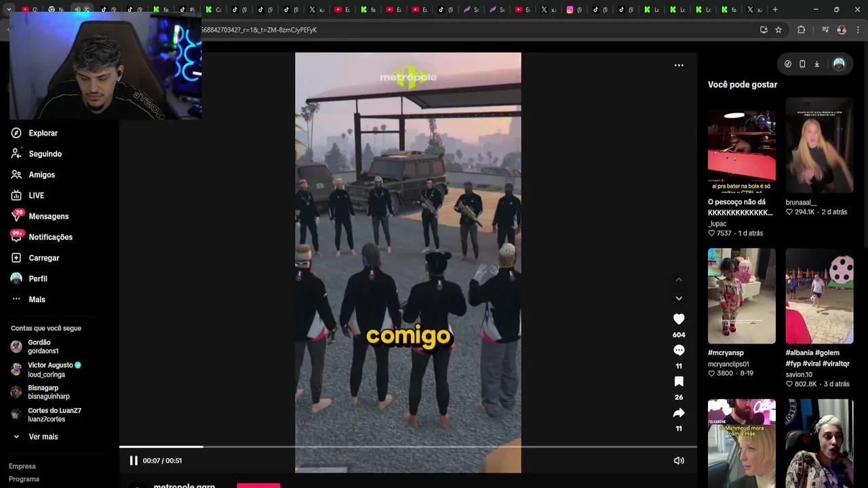This screenshot has width=868, height=488.
Task: Seek along the video progress bar
Action: (408, 447)
